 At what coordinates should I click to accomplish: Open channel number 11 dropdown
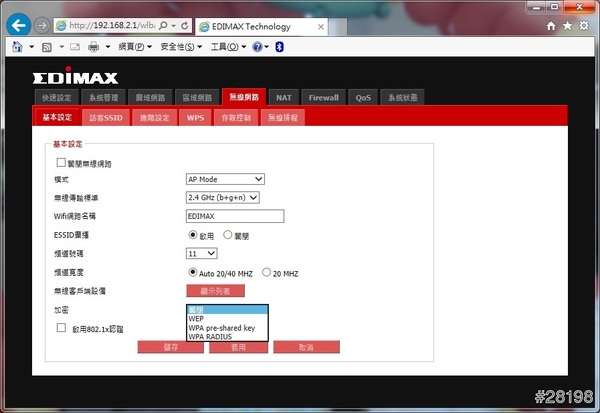click(x=201, y=254)
